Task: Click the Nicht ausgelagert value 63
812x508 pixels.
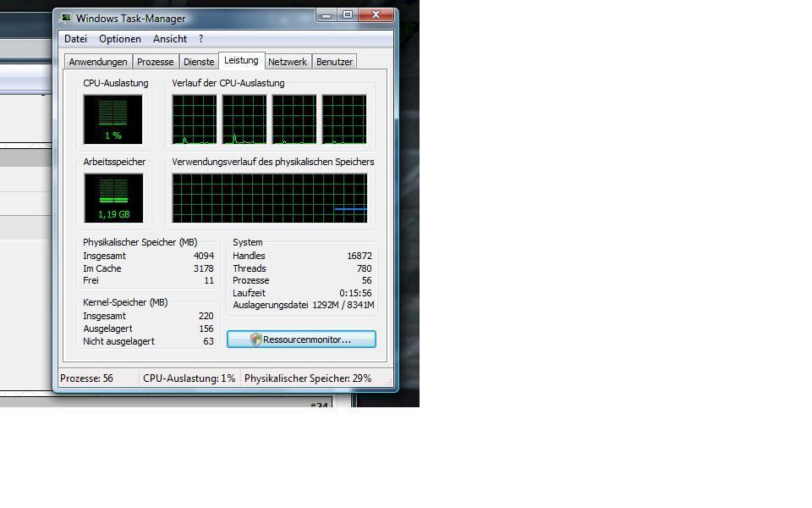Action: click(209, 341)
